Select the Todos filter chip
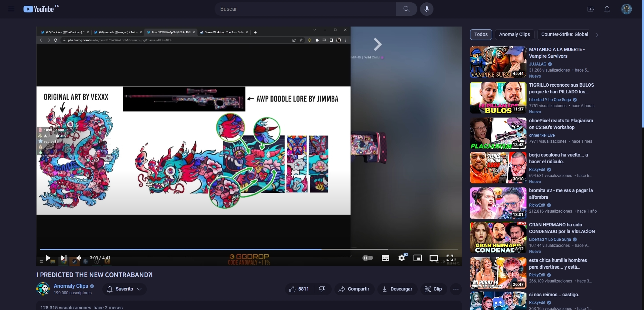644x310 pixels. [x=481, y=34]
